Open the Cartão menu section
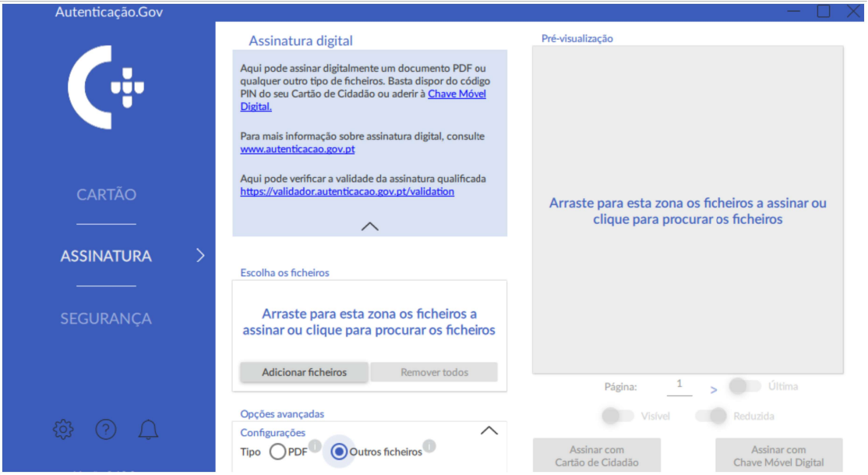This screenshot has height=475, width=868. [106, 195]
